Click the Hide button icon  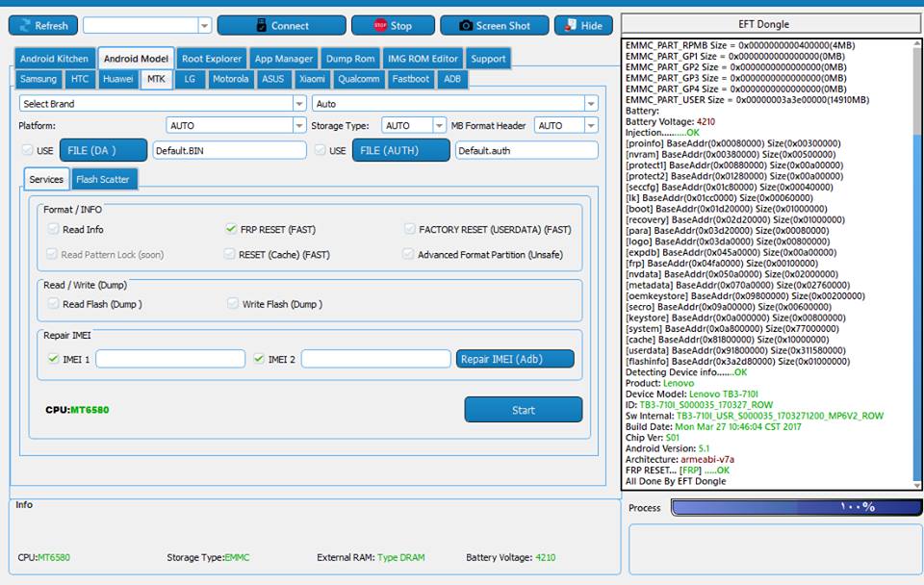(x=570, y=25)
